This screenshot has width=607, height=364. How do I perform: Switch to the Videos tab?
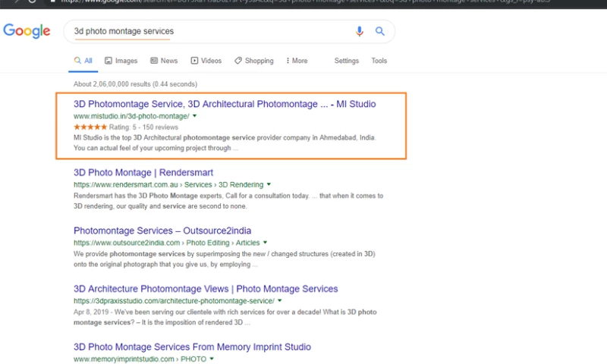coord(206,61)
